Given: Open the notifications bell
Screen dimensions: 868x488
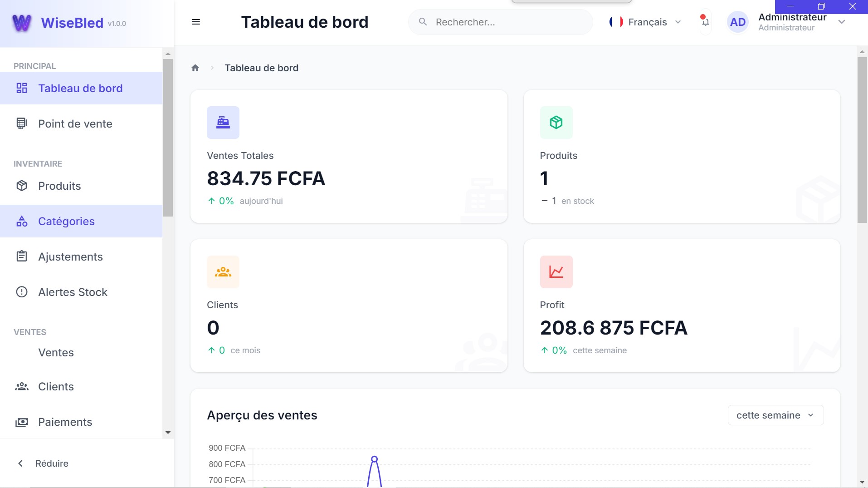Looking at the screenshot, I should click(705, 22).
